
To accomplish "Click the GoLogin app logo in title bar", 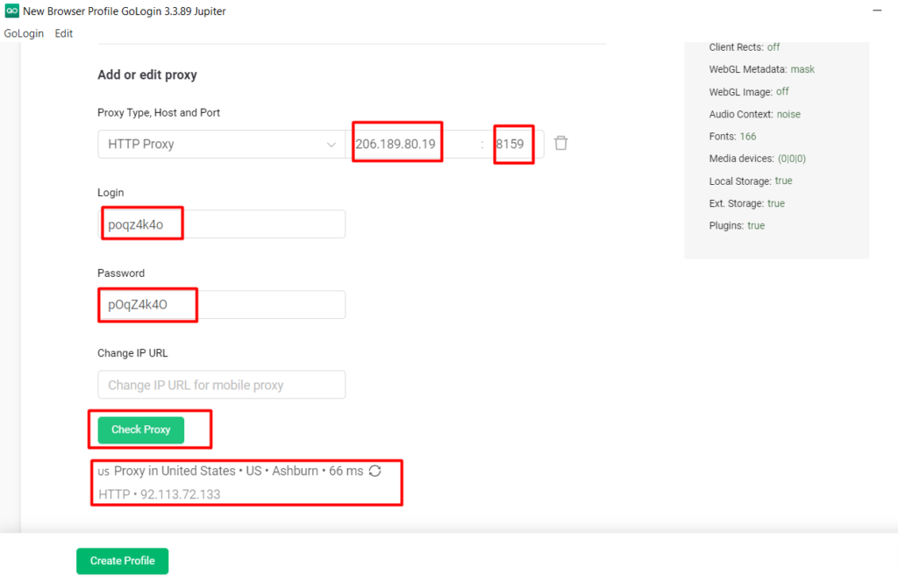I will (x=12, y=11).
